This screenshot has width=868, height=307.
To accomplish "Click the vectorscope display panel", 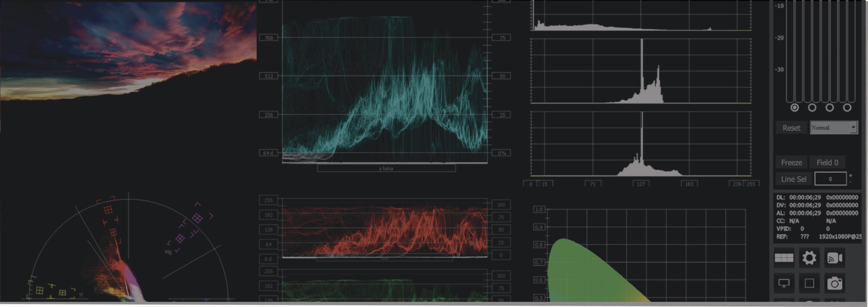I will (128, 249).
